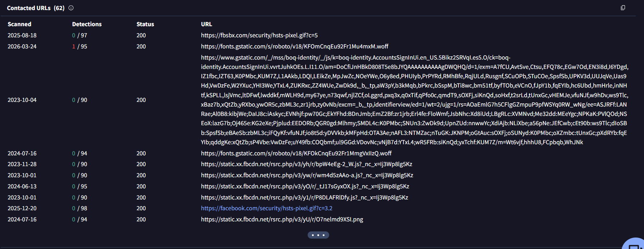Click the scanned date 2025-12-20
The height and width of the screenshot is (249, 644).
pyautogui.click(x=22, y=208)
